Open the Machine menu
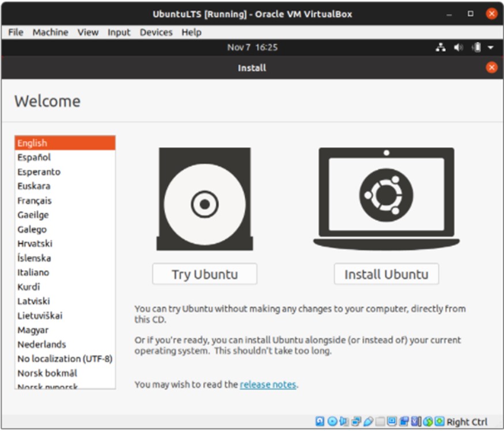The height and width of the screenshot is (431, 504). click(x=50, y=32)
